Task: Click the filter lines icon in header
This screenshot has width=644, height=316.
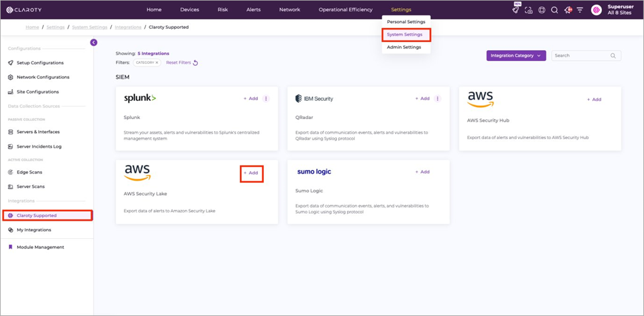Action: click(580, 10)
